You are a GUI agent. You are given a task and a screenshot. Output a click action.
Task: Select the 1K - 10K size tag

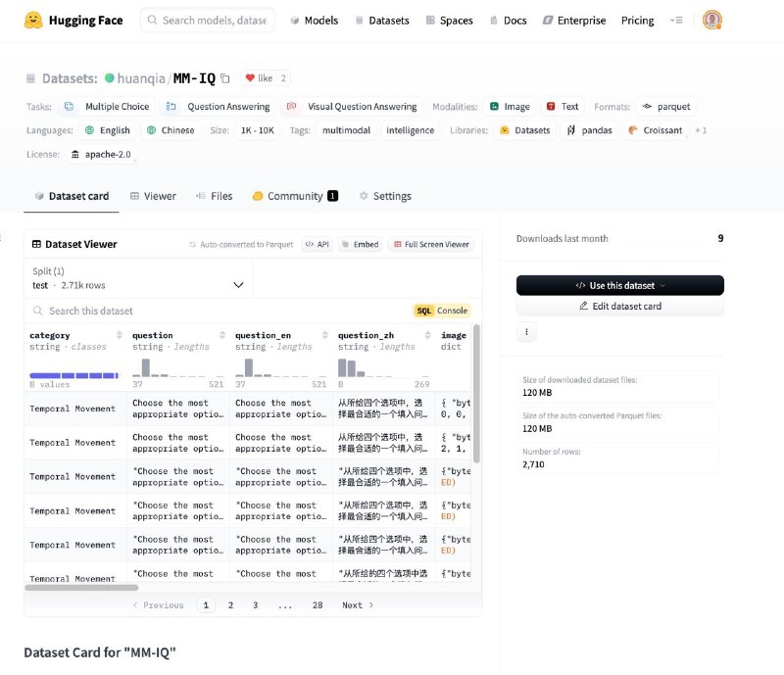point(258,130)
